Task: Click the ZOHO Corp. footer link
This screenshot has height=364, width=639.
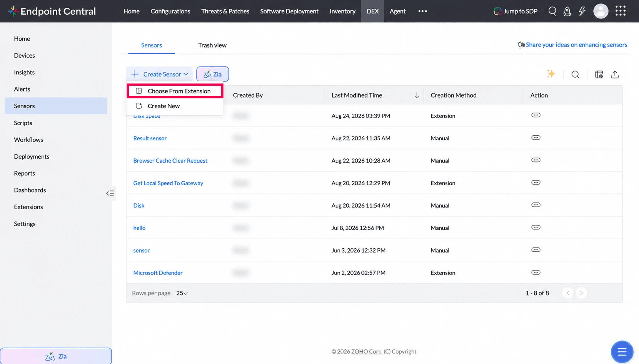Action: point(367,351)
